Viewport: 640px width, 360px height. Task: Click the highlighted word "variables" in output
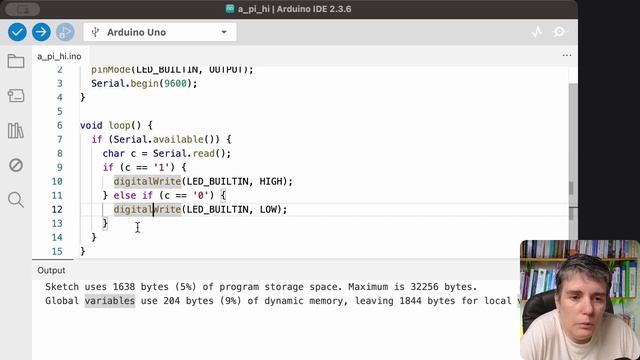point(110,301)
